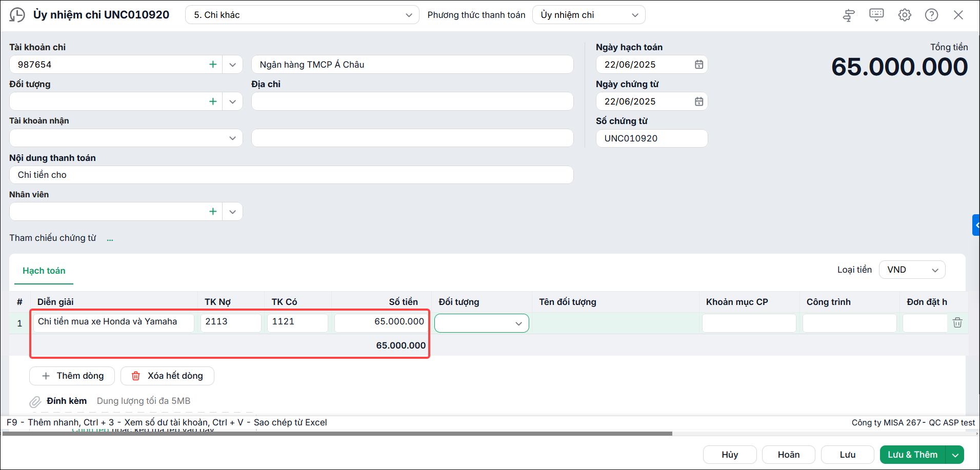Click the TK Nợ column header

[x=217, y=302]
